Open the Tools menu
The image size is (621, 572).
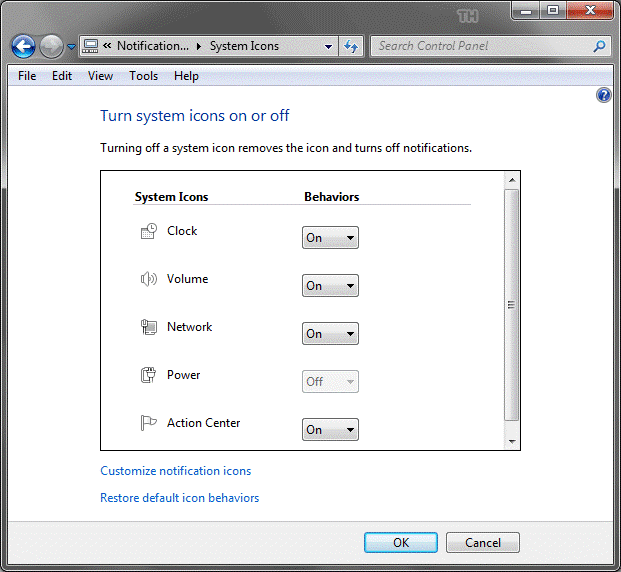tap(143, 76)
